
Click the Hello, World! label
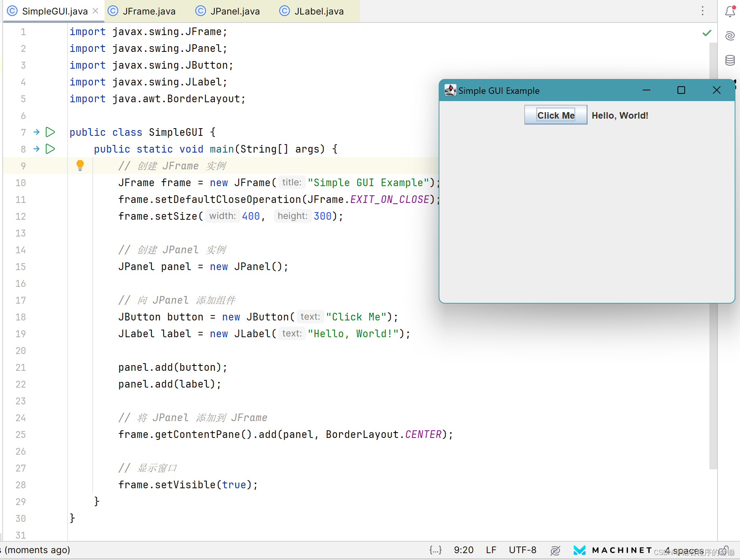[x=620, y=115]
